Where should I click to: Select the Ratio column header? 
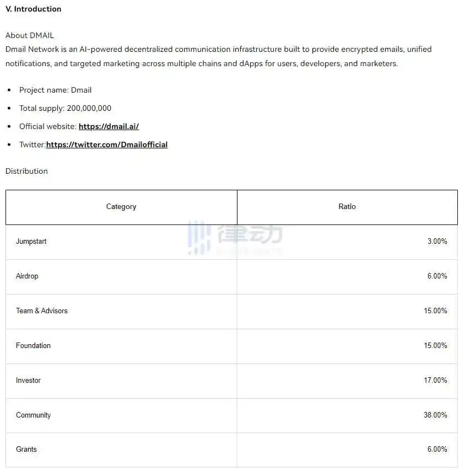coord(347,207)
